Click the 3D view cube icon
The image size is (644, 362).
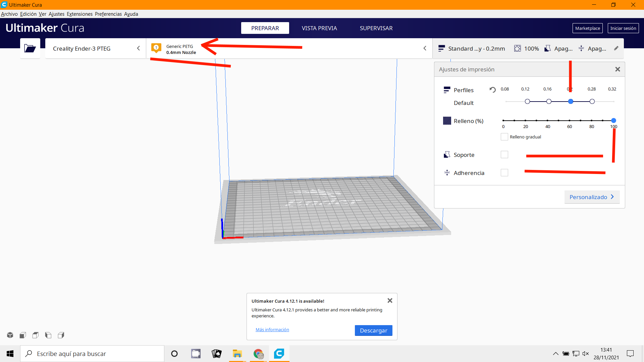click(10, 335)
